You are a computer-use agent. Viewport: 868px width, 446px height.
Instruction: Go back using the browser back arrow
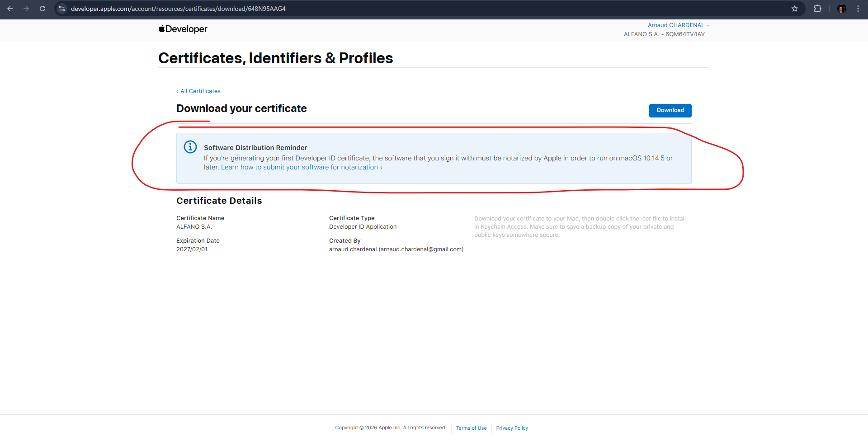pyautogui.click(x=10, y=9)
